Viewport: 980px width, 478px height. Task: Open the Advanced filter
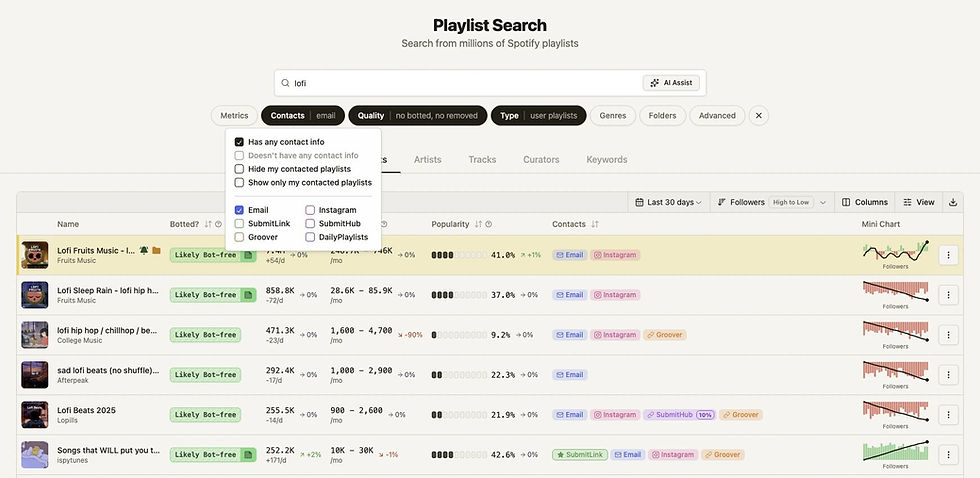pyautogui.click(x=717, y=116)
